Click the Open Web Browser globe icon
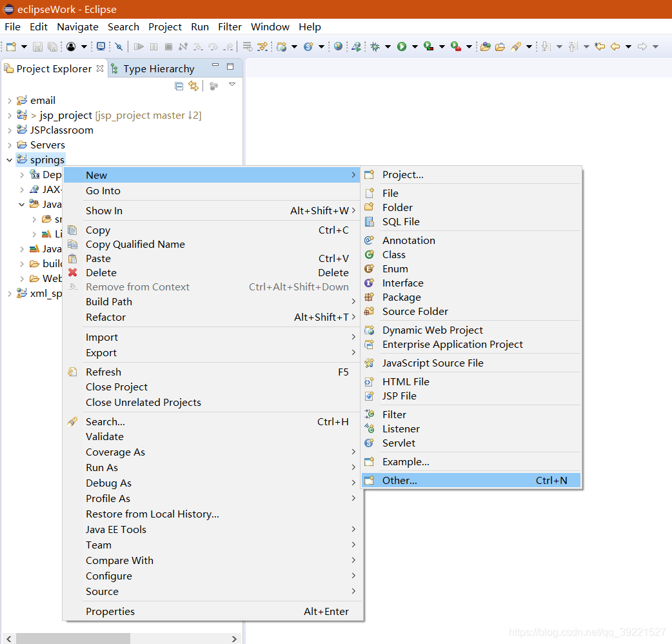Screen dimensions: 672x644 [338, 46]
